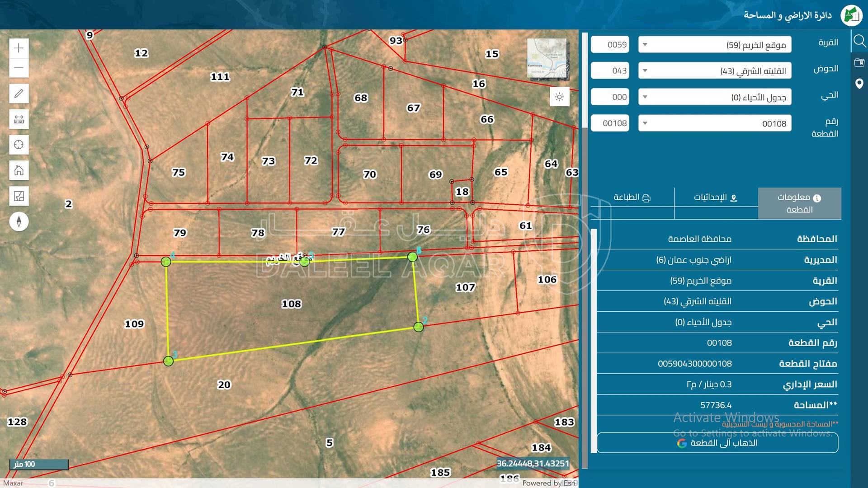Open the area sketch tool icon
Viewport: 868px width, 488px height.
pos(19,196)
